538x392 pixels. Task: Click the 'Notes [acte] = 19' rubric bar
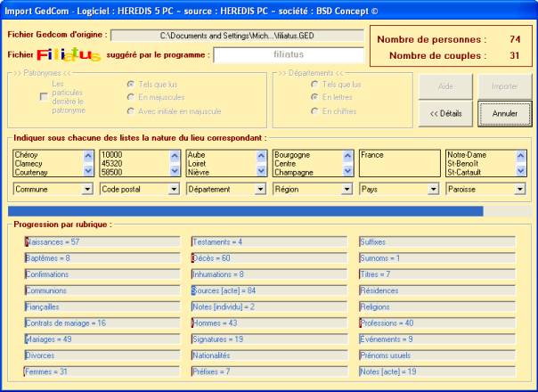coord(437,372)
